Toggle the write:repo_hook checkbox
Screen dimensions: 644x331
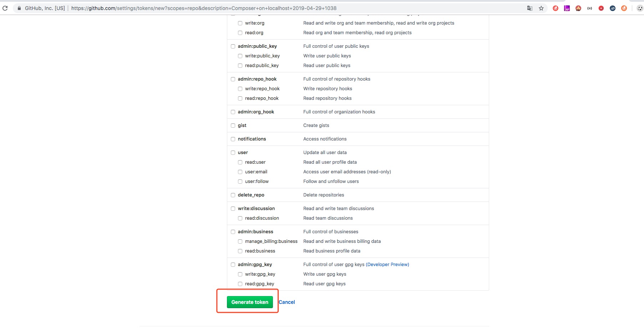240,89
